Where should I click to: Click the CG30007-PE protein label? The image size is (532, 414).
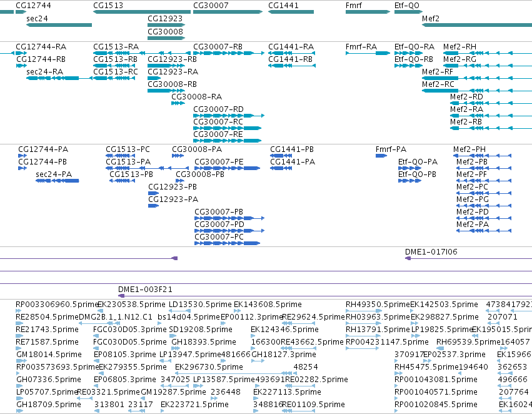coord(219,161)
